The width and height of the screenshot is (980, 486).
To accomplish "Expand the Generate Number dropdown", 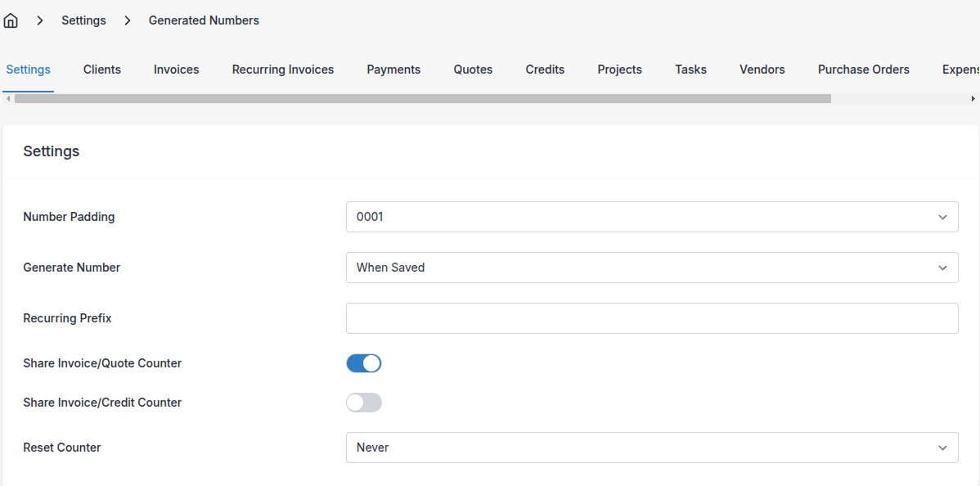I will click(x=652, y=268).
